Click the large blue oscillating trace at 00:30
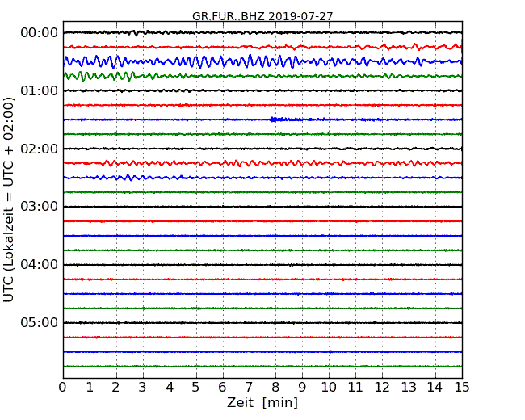Viewport: 525px width, 420px height. point(262,61)
